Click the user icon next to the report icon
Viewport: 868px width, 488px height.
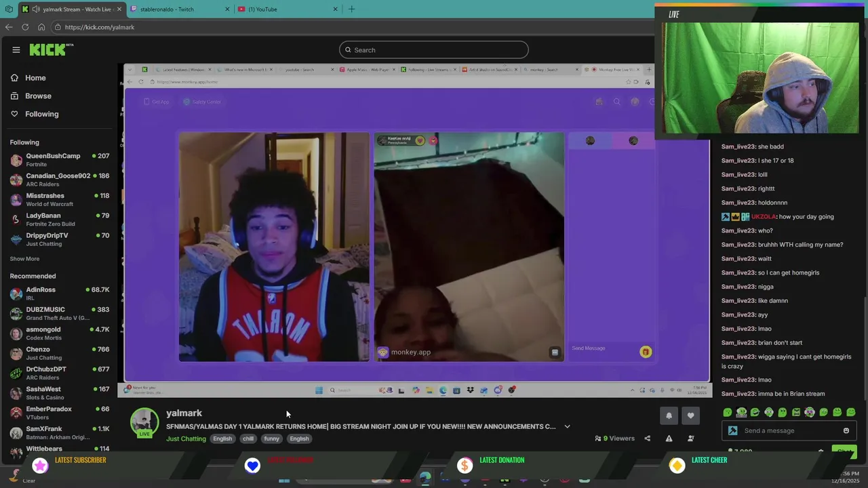pos(690,439)
